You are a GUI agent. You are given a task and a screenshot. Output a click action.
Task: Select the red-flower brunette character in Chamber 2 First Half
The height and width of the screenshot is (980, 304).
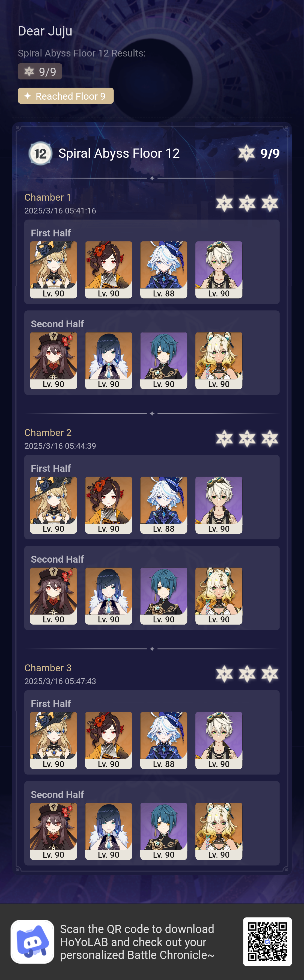tap(109, 505)
